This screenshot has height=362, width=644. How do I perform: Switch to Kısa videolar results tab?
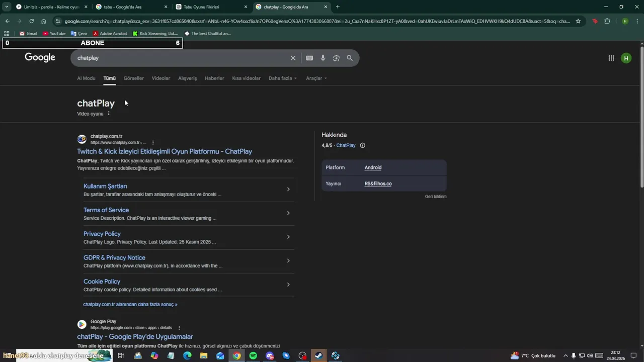tap(247, 78)
